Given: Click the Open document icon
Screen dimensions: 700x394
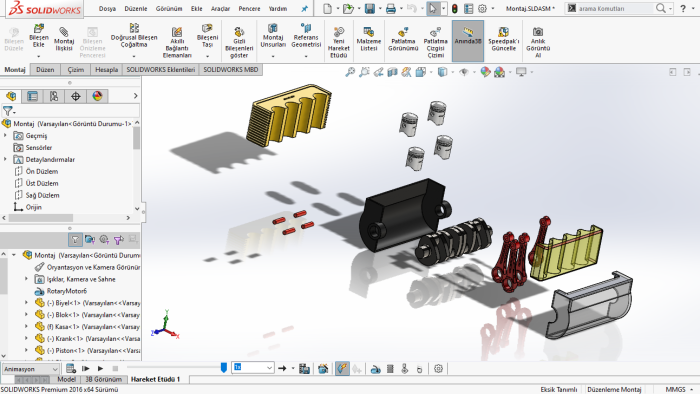Looking at the screenshot, I should (348, 8).
